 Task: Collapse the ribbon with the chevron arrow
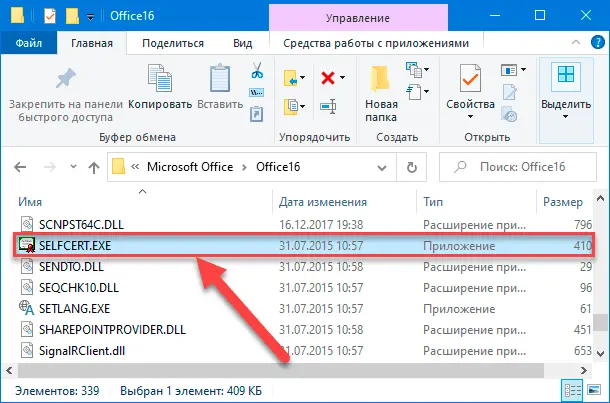coord(575,43)
